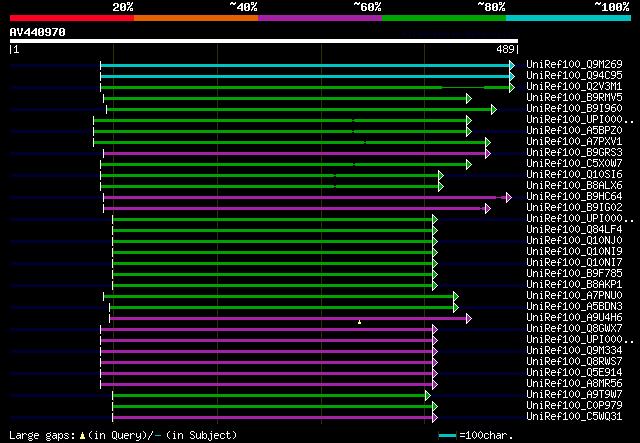640x443 pixels.
Task: Select the purple arrowhead of the B9GRS3 hit
Action: tap(488, 154)
